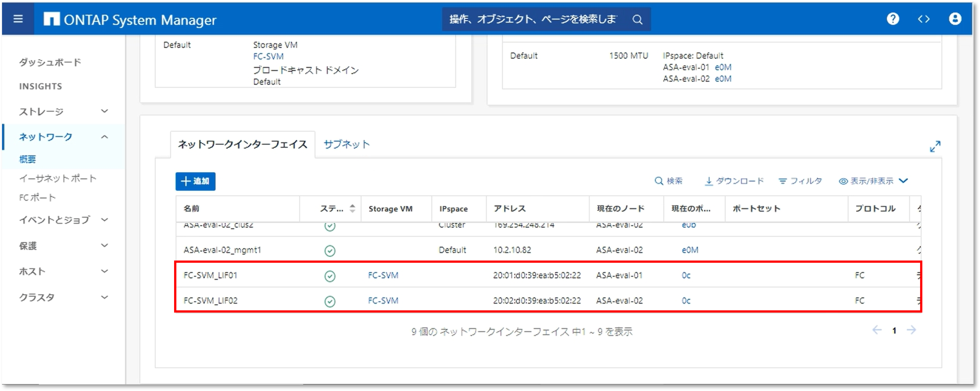Viewport: 980px width, 391px height.
Task: Open port 0c link for FC-SVM_LIF02
Action: coord(686,301)
